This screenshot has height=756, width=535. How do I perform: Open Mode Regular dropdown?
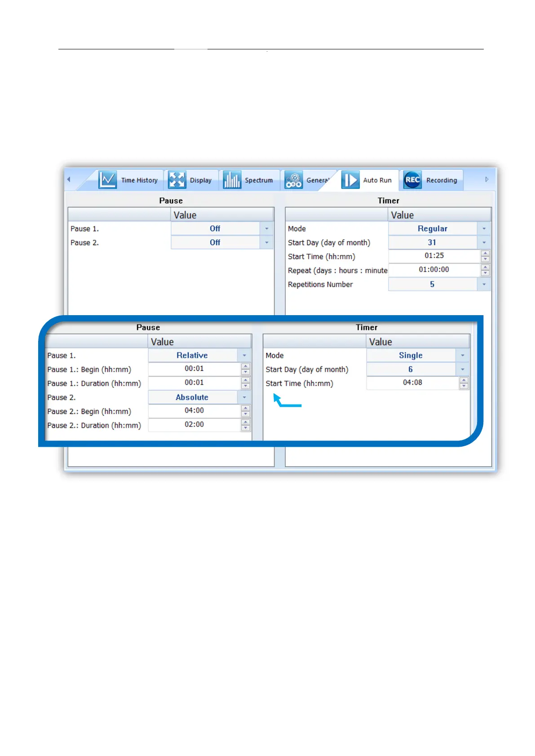pos(484,229)
